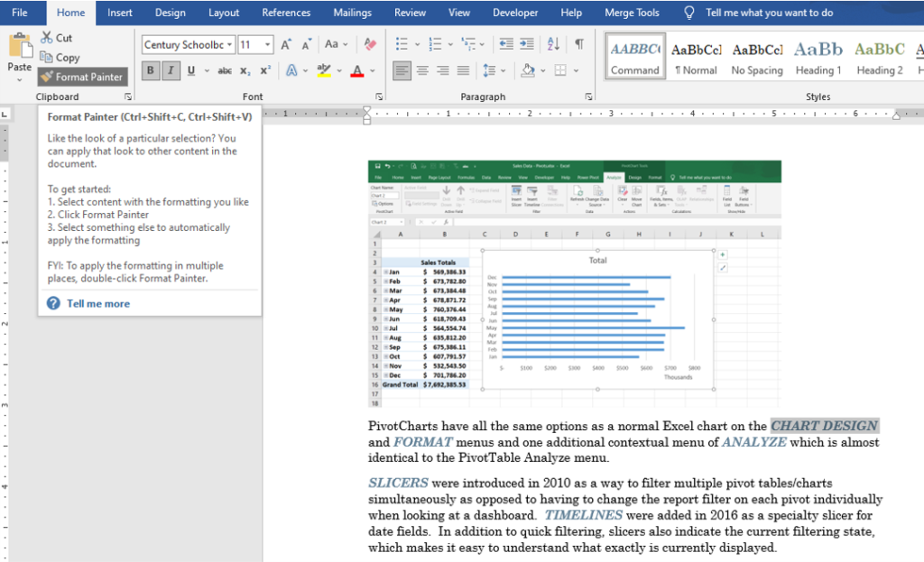Screen dimensions: 924x562
Task: Shrink font size with smaller A icon
Action: 307,45
